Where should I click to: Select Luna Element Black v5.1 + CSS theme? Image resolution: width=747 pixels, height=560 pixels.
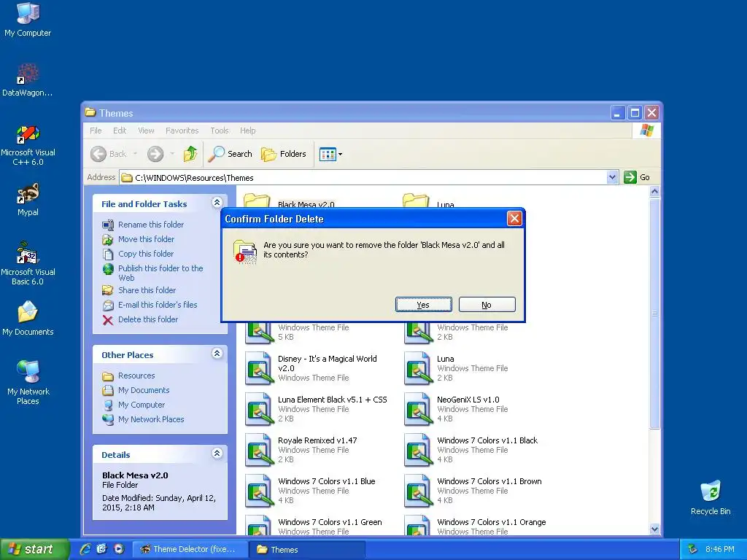317,408
